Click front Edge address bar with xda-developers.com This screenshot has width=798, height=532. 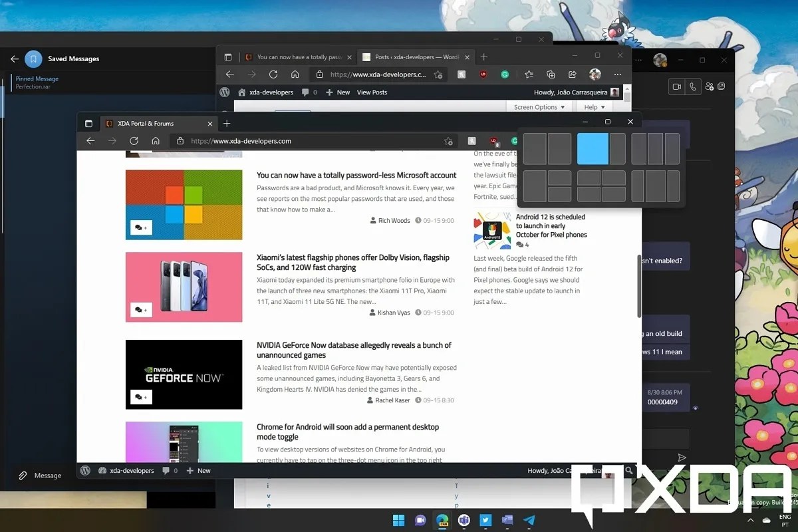pyautogui.click(x=315, y=141)
